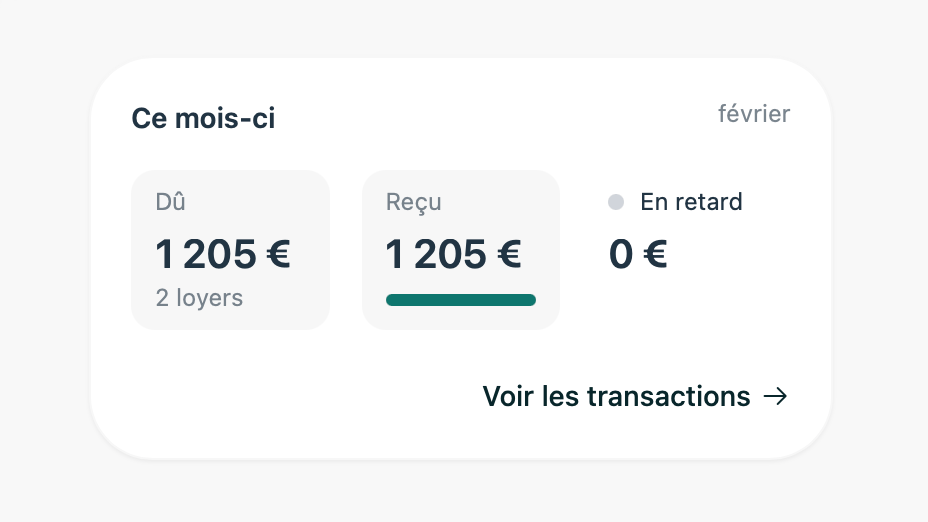Click the 2 loyers text

pyautogui.click(x=199, y=298)
